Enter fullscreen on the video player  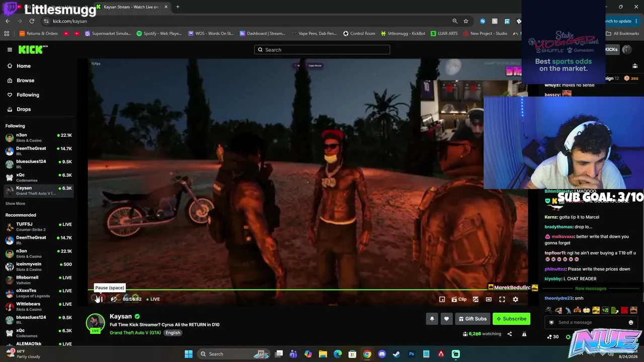(x=502, y=299)
